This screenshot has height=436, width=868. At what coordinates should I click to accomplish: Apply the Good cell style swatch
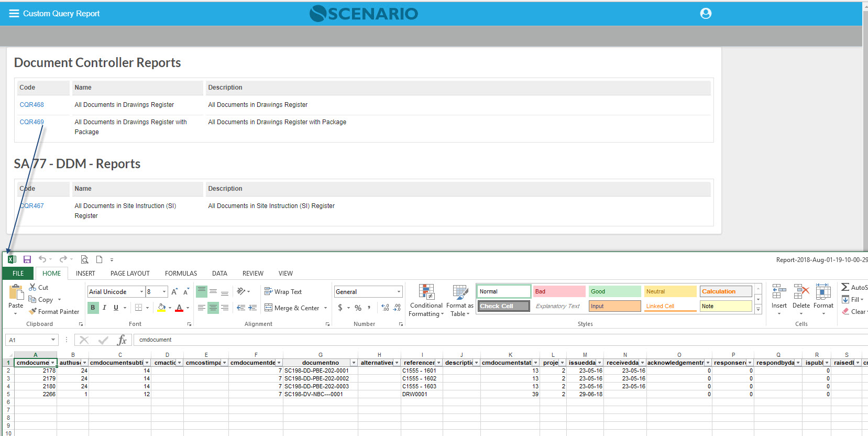pos(614,291)
